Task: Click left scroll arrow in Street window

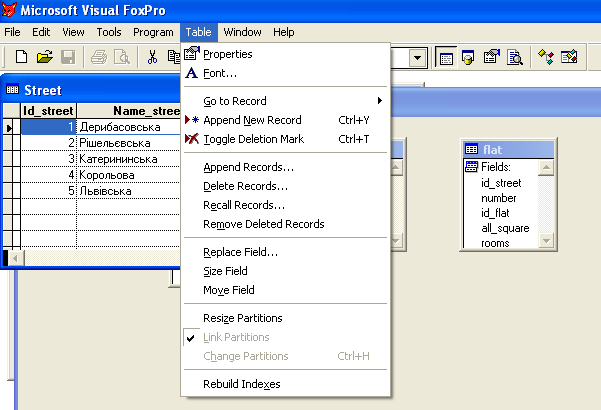Action: point(15,258)
